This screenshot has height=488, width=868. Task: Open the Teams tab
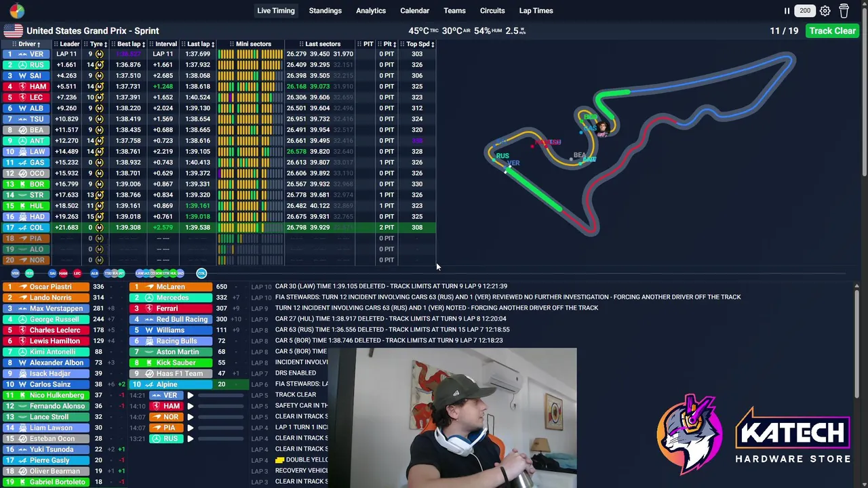point(454,11)
